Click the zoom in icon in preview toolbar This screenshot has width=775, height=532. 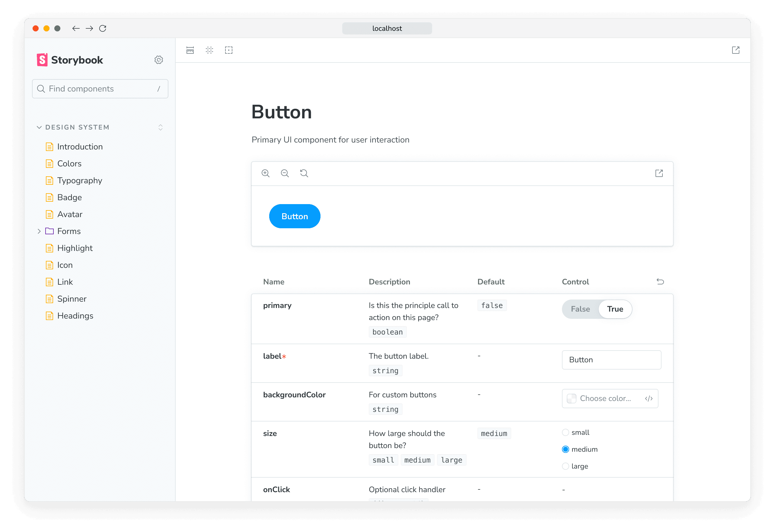point(266,173)
